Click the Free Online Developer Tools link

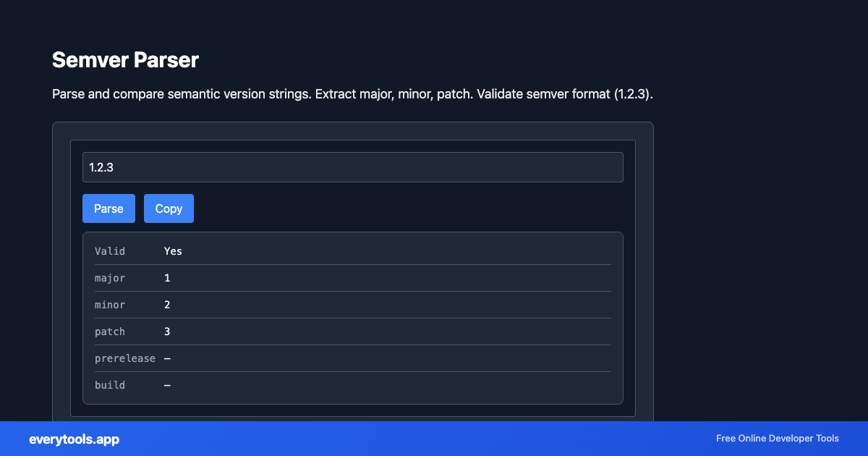point(777,439)
